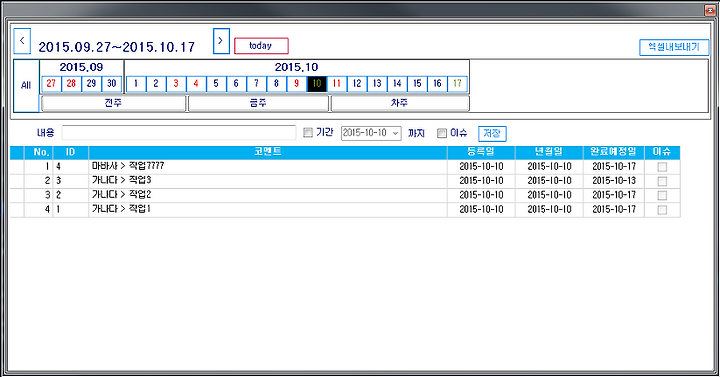
Task: Select October 1 day cell
Action: pyautogui.click(x=135, y=84)
